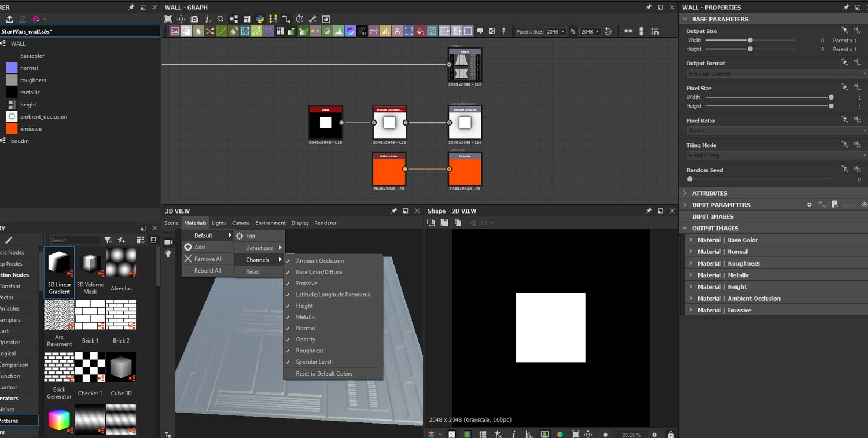
Task: Expand Material | Base Color output
Action: tap(690, 240)
